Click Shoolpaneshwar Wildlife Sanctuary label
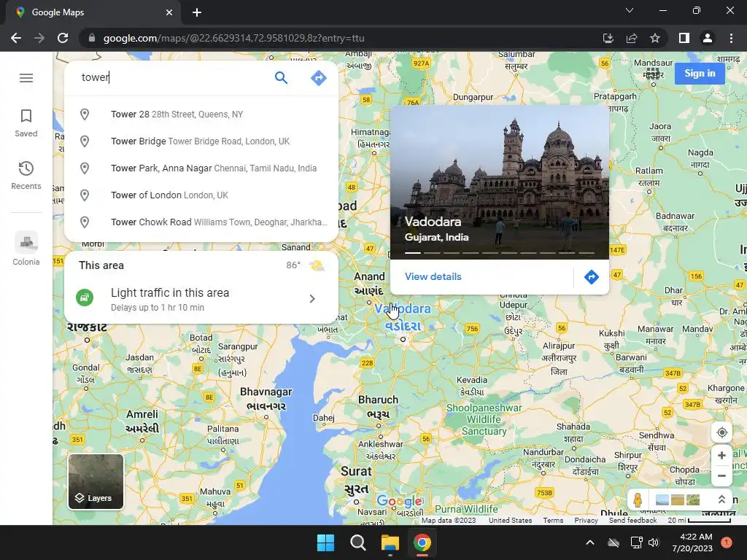The height and width of the screenshot is (560, 747). [484, 419]
